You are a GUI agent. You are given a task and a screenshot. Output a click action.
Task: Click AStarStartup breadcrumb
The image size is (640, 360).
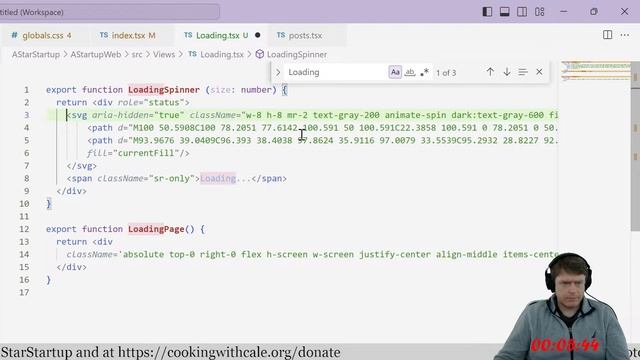pos(36,54)
